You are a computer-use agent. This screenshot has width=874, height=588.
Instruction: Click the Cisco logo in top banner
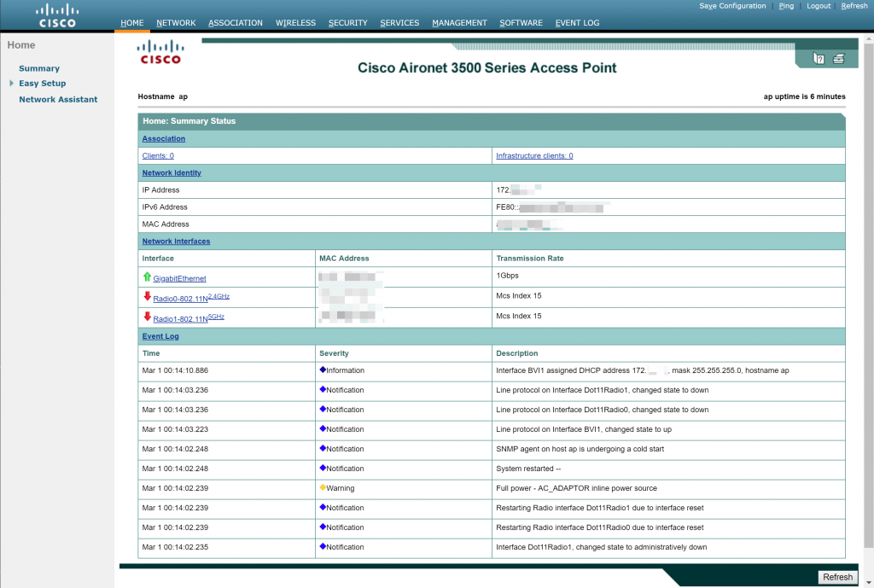[x=57, y=15]
